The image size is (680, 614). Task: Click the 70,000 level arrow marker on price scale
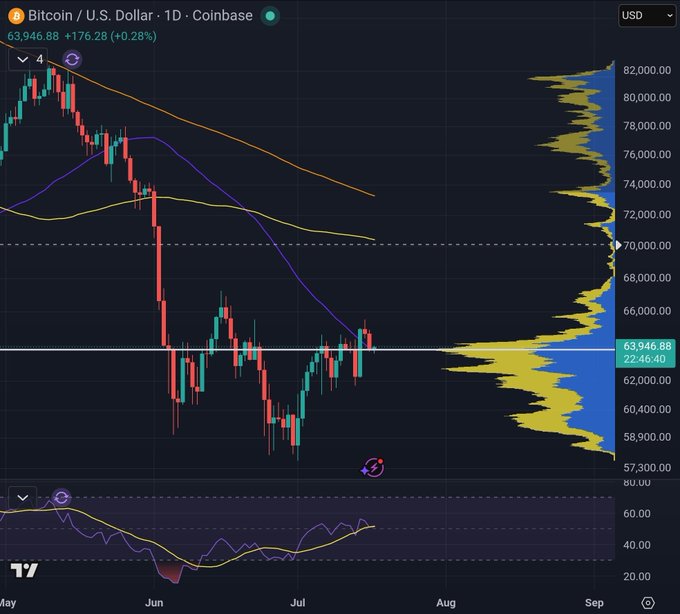click(618, 245)
